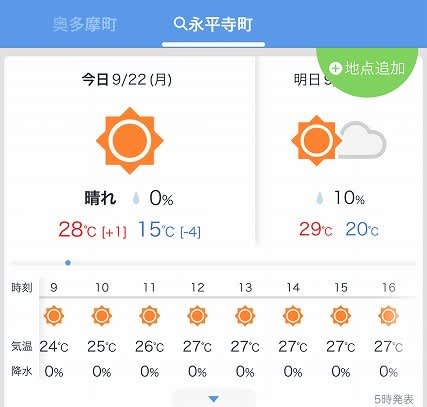
Task: Click today's large sunny weather icon
Action: [130, 141]
